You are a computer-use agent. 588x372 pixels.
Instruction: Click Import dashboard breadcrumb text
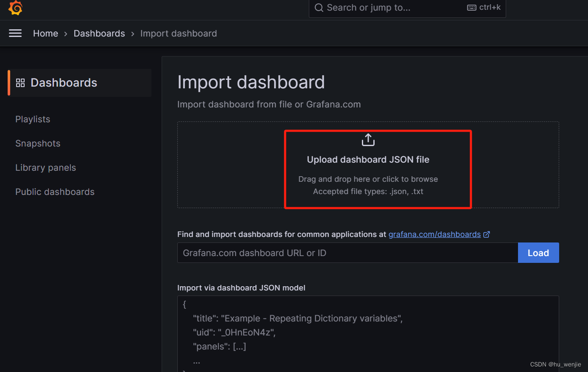[179, 34]
